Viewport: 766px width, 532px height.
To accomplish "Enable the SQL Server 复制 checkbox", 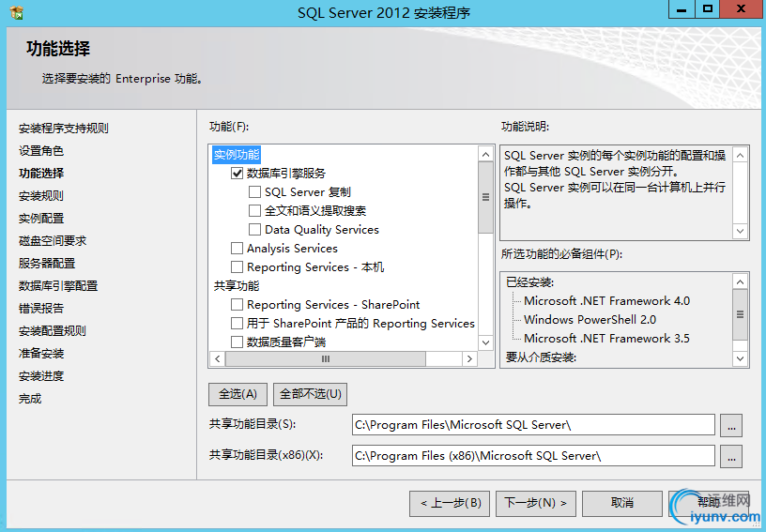I will (x=254, y=191).
